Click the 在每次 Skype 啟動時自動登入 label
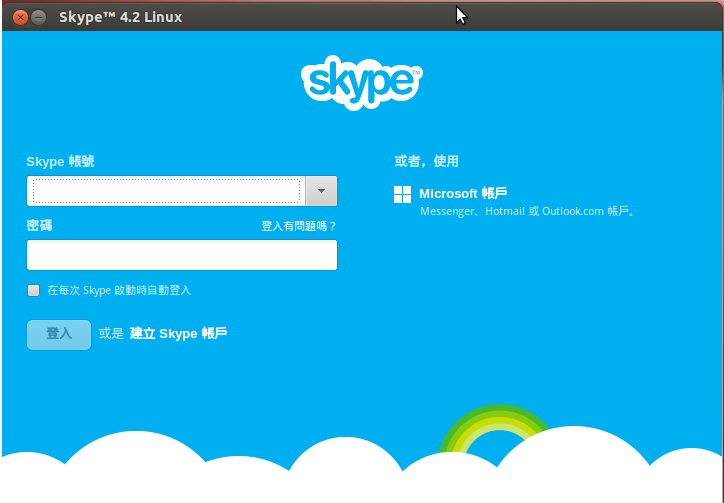 coord(119,291)
